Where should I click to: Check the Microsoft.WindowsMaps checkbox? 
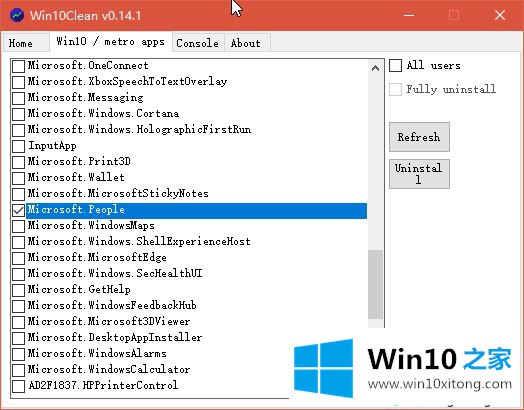pyautogui.click(x=18, y=226)
